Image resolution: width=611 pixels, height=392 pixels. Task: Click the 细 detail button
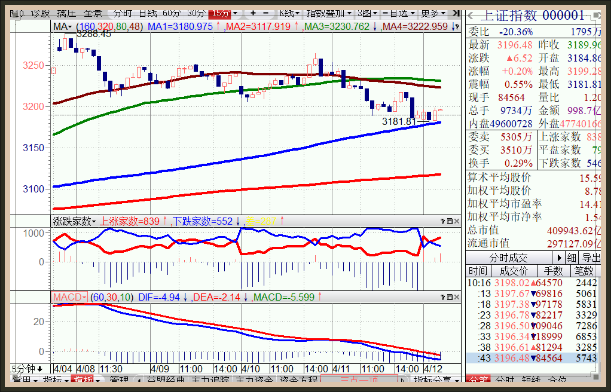point(572,258)
